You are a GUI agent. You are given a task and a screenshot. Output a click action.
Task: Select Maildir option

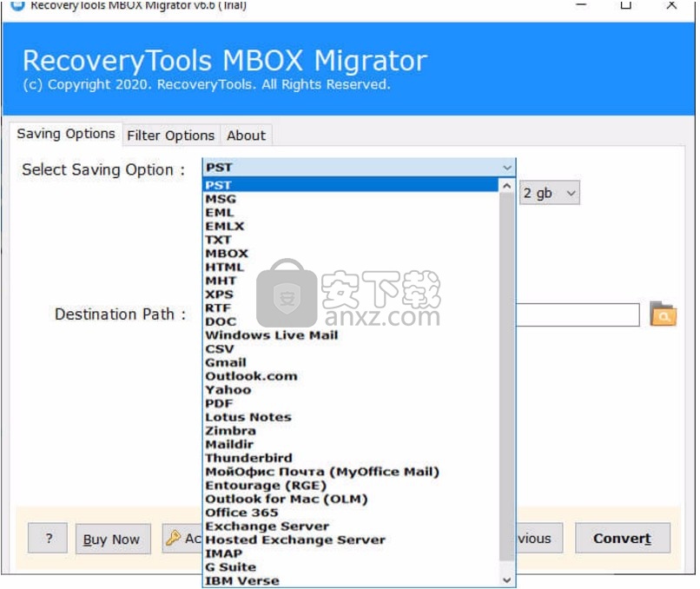pyautogui.click(x=351, y=444)
